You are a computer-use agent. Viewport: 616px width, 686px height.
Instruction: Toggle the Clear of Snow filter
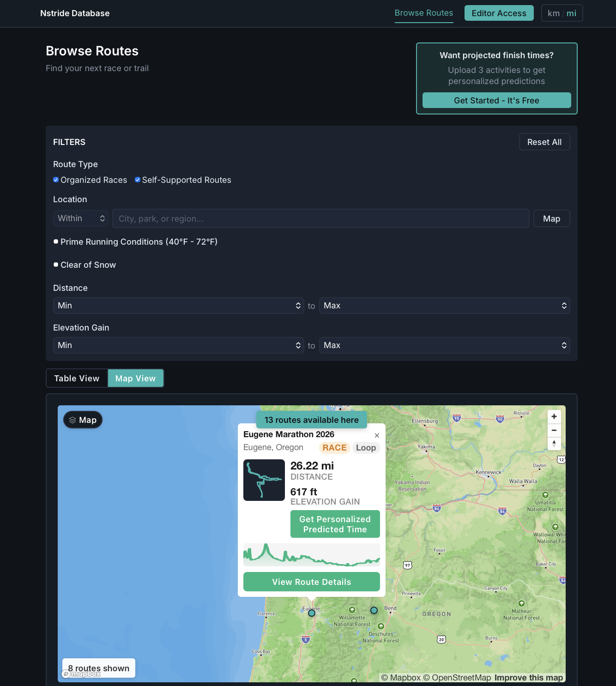coord(55,265)
